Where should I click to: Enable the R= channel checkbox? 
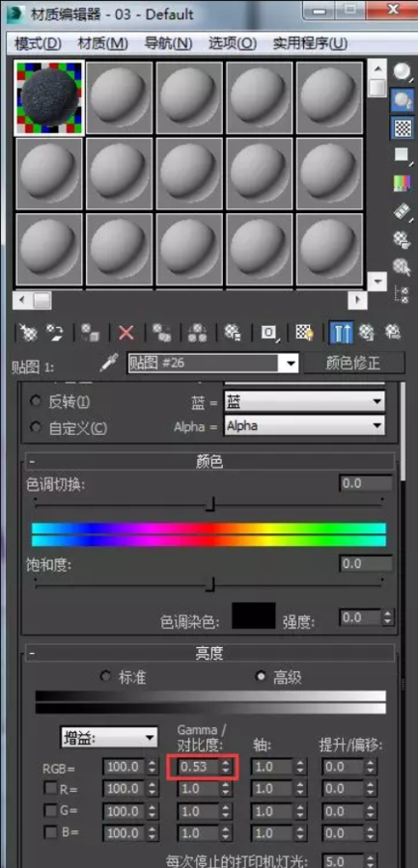tap(50, 788)
